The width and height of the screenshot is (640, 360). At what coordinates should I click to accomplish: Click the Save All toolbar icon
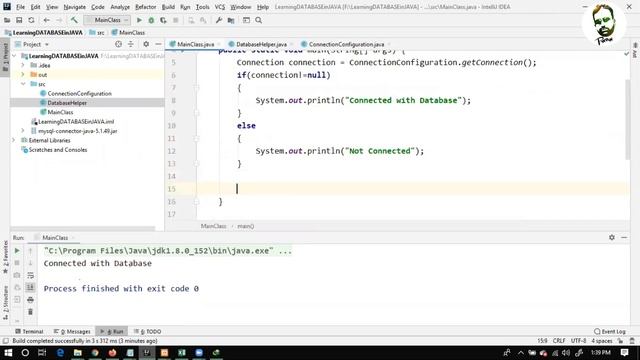click(19, 20)
